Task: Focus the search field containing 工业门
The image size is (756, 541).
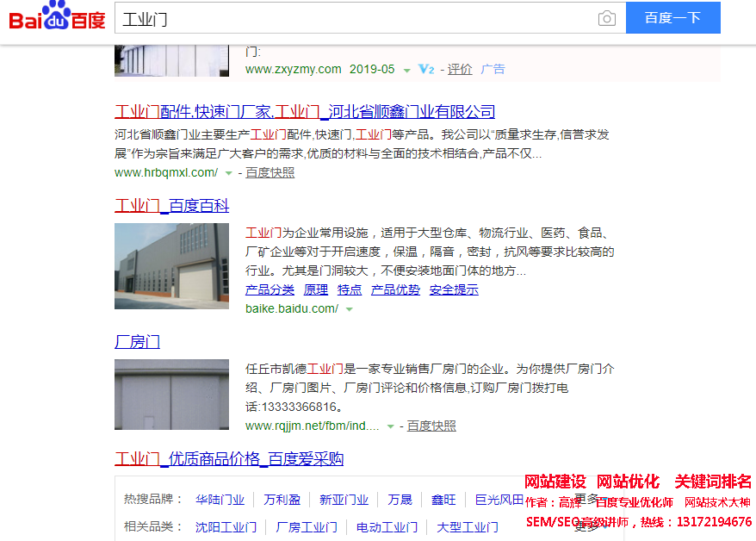Action: (x=353, y=18)
